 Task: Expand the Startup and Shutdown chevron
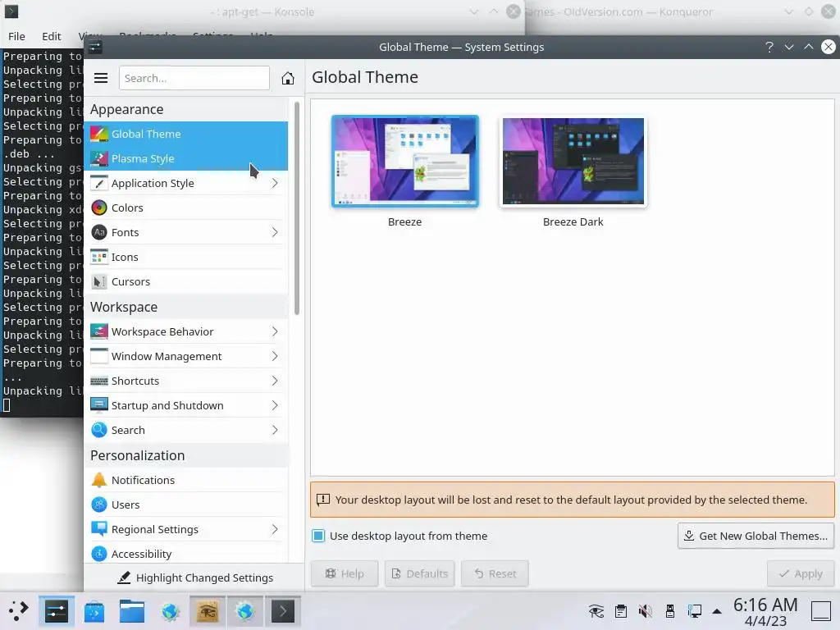tap(275, 405)
